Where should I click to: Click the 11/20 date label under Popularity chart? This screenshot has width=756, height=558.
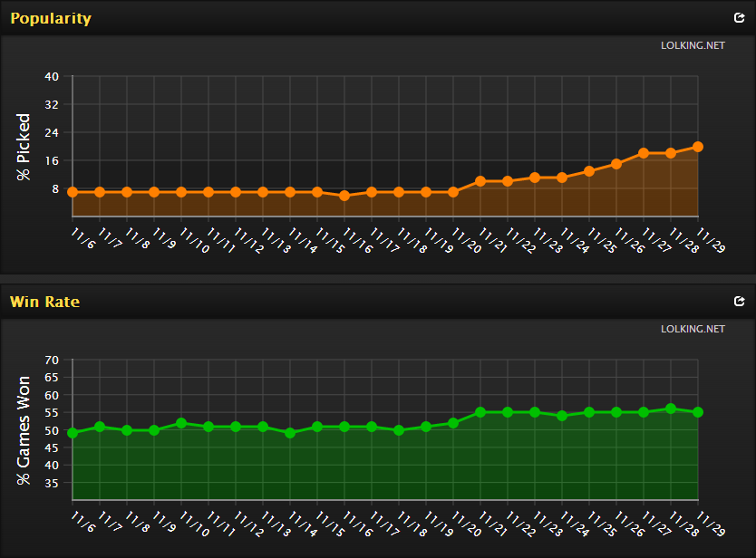point(466,240)
